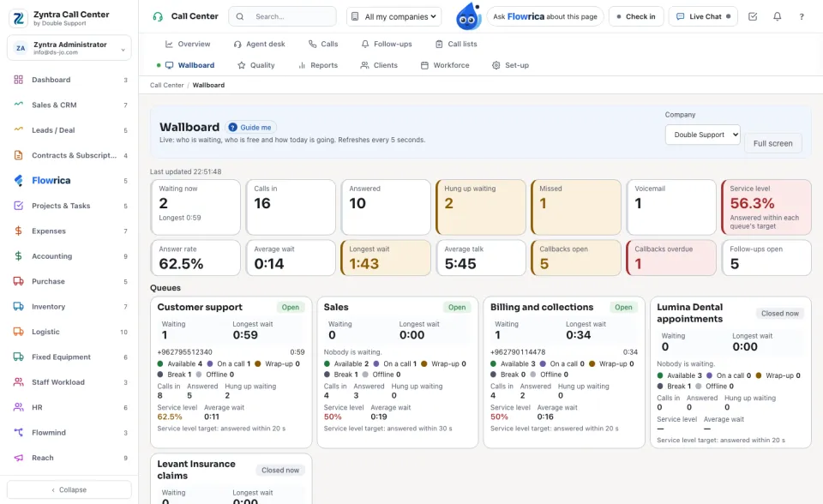Open the help question mark icon

point(802,17)
